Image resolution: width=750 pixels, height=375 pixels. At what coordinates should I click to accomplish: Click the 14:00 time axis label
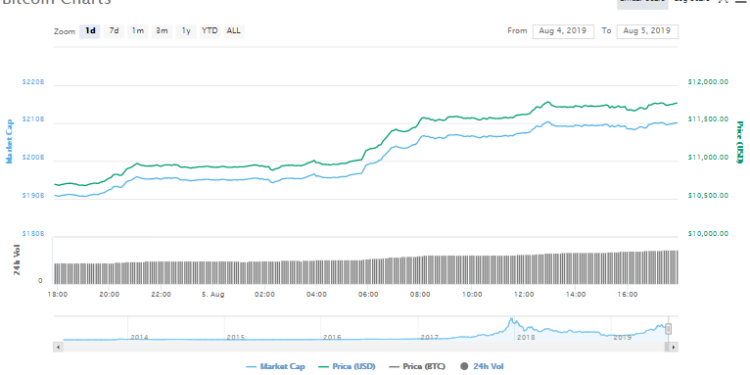tap(575, 295)
